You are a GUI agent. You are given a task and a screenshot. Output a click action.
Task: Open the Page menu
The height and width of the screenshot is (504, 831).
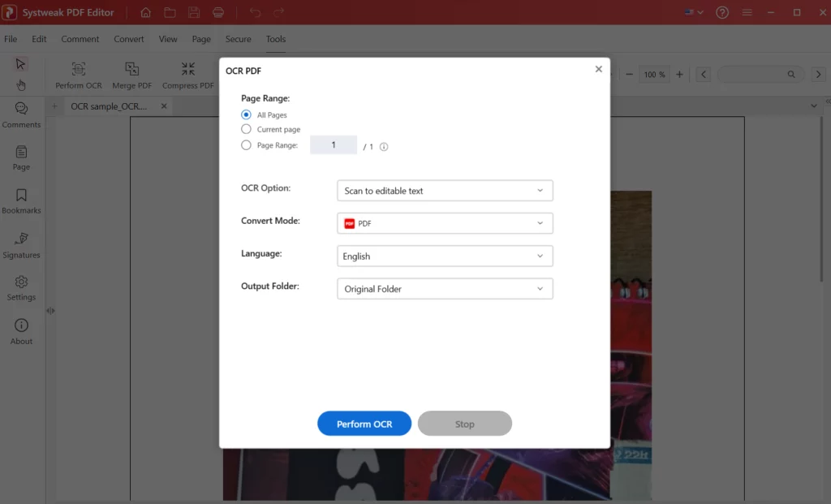(201, 39)
